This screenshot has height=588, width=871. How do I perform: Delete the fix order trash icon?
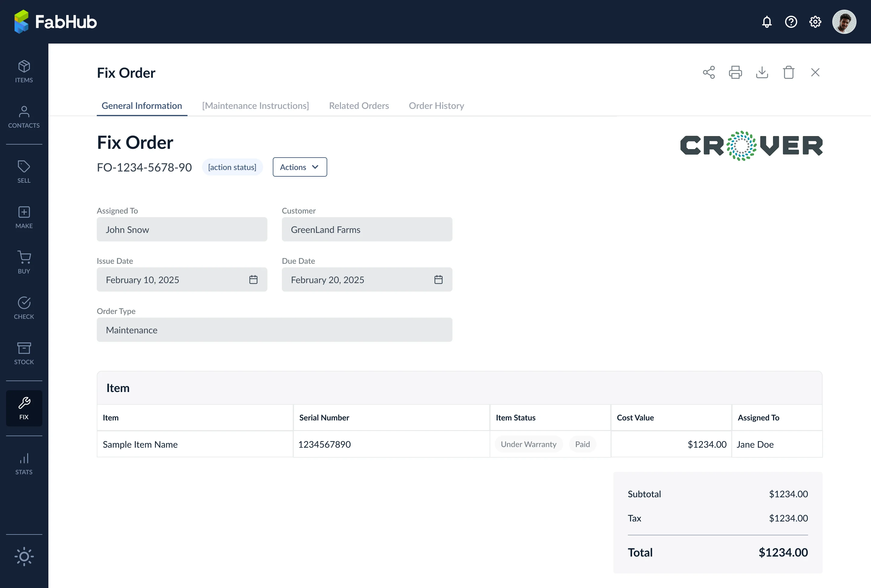point(788,72)
